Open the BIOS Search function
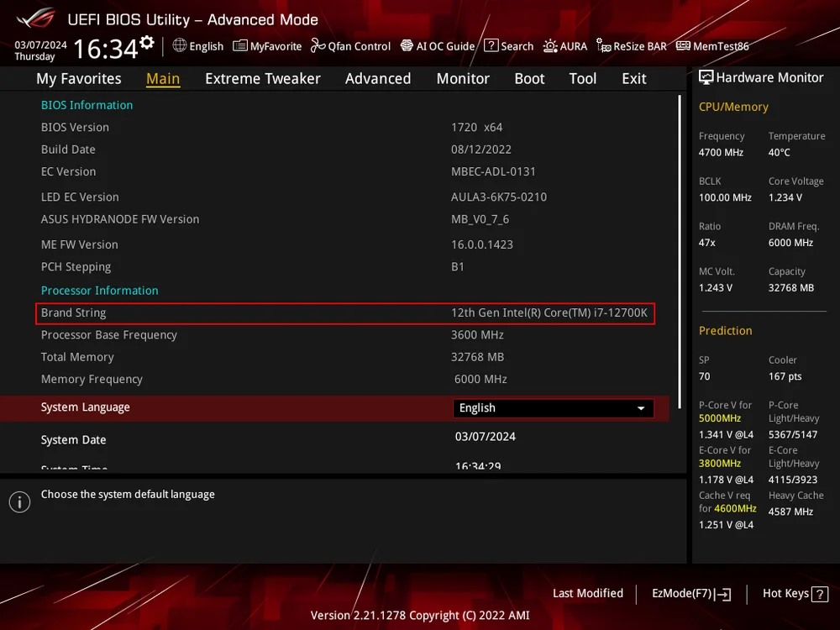 click(x=509, y=46)
